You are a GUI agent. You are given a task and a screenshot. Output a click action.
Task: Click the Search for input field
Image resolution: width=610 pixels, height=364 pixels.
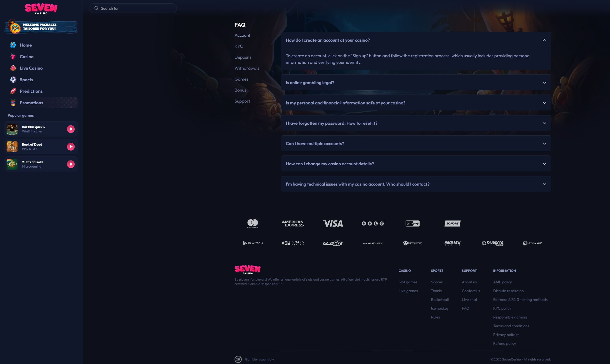133,8
